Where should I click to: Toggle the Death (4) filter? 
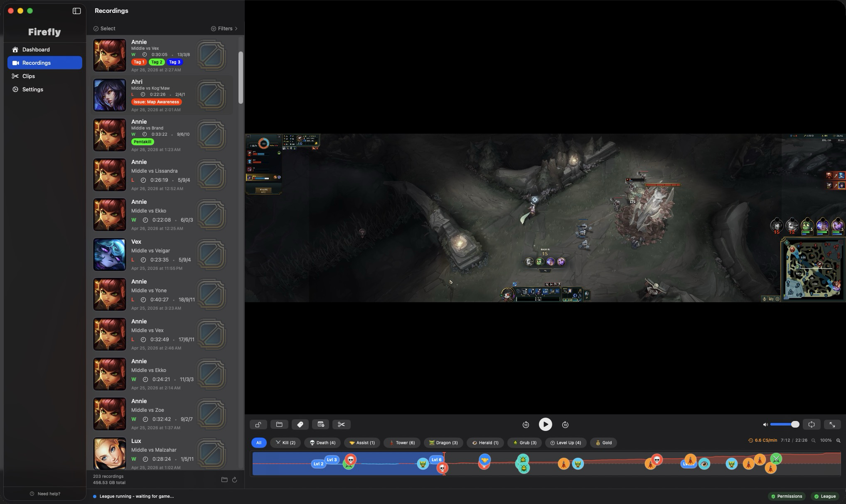tap(322, 443)
